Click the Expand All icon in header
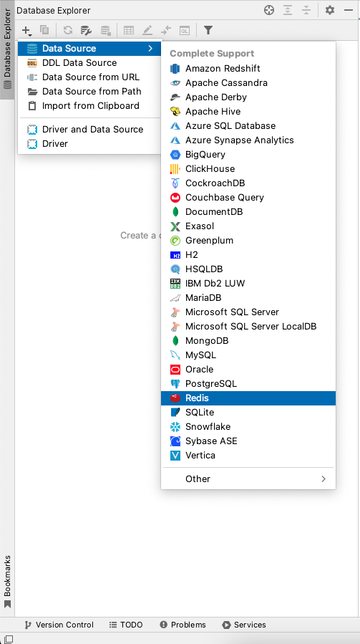 point(288,10)
